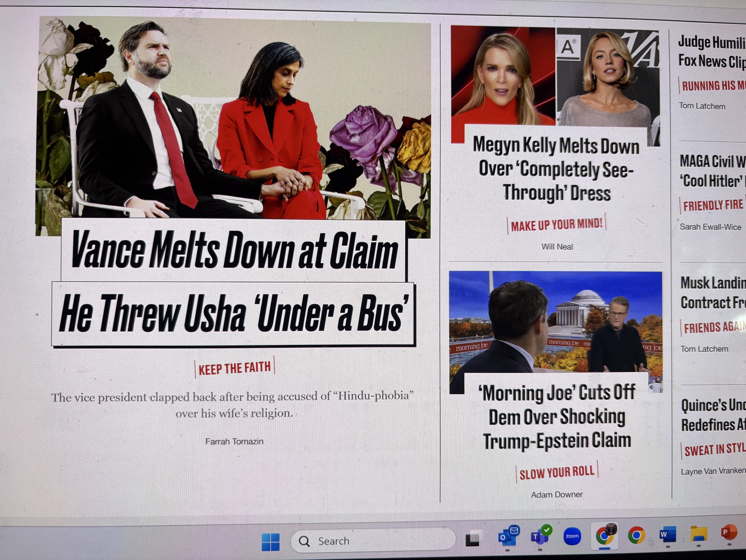Open Microsoft Word from the taskbar

pos(667,535)
